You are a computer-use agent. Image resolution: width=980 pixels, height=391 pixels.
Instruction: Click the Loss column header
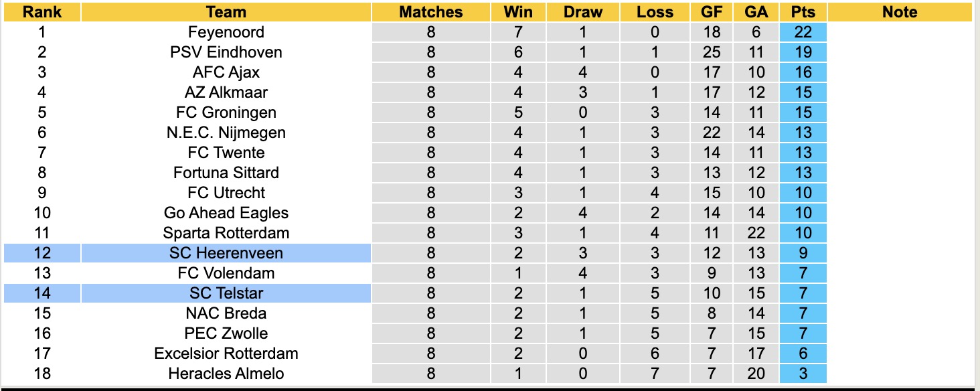coord(655,12)
